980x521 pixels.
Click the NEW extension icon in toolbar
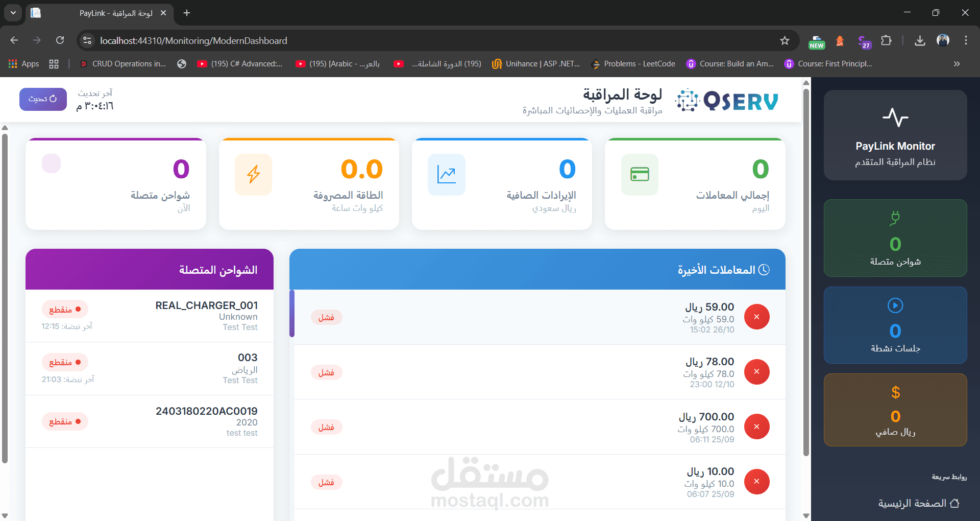coord(817,42)
